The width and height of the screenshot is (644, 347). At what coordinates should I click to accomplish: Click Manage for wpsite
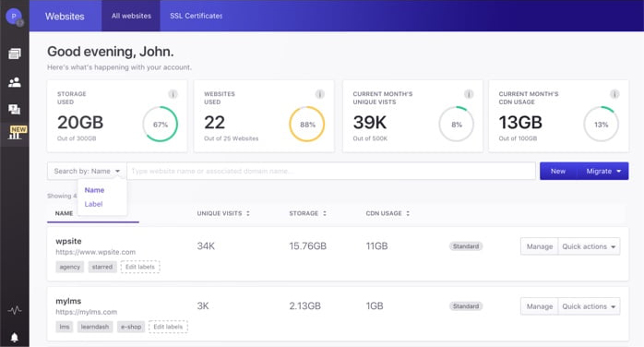(x=539, y=246)
